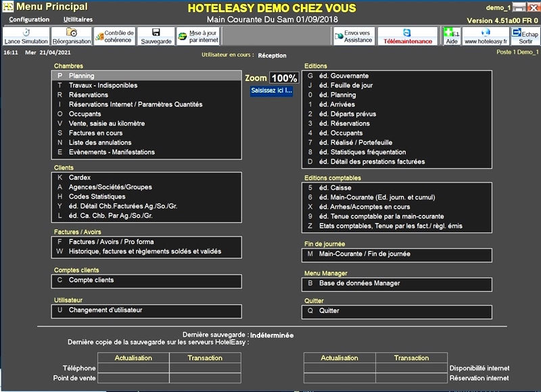
Task: Start Télémaintenance remote session
Action: point(407,36)
